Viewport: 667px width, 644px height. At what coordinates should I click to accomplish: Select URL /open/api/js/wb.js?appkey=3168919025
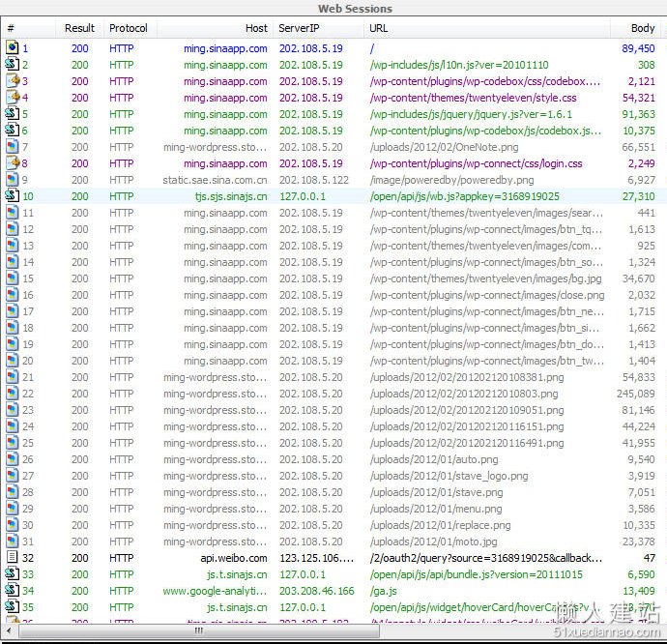[465, 196]
